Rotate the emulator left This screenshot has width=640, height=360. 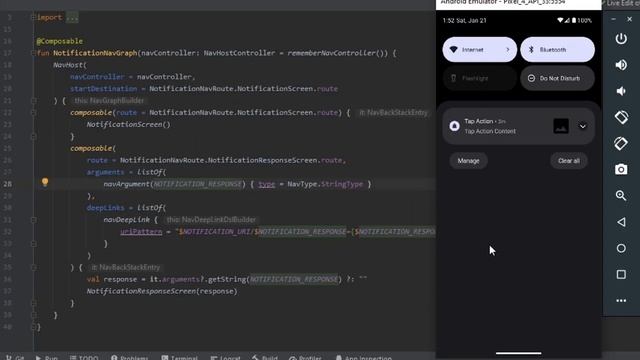[x=621, y=118]
